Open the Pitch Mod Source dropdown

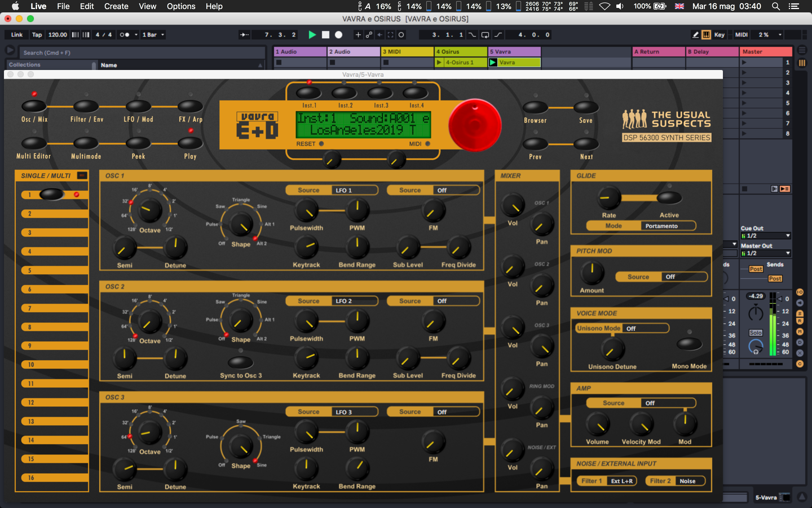[x=684, y=277]
